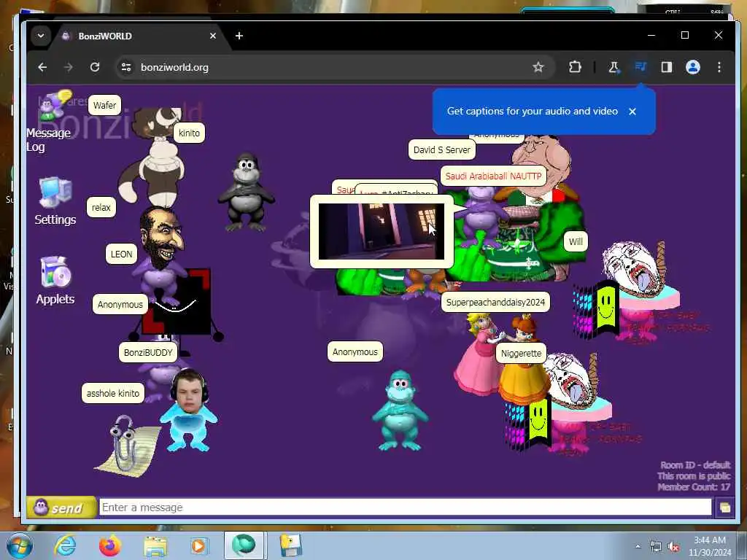Open network status tray icon
This screenshot has width=747, height=560.
[x=656, y=546]
